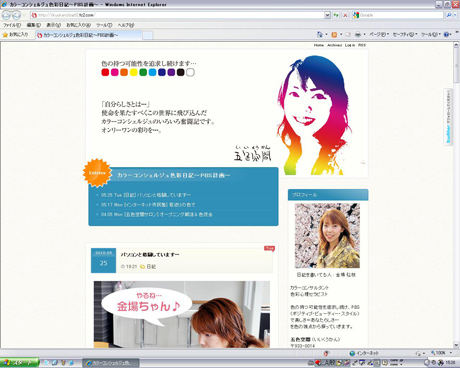The image size is (460, 368).
Task: Open the ファイル menu
Action: point(12,25)
